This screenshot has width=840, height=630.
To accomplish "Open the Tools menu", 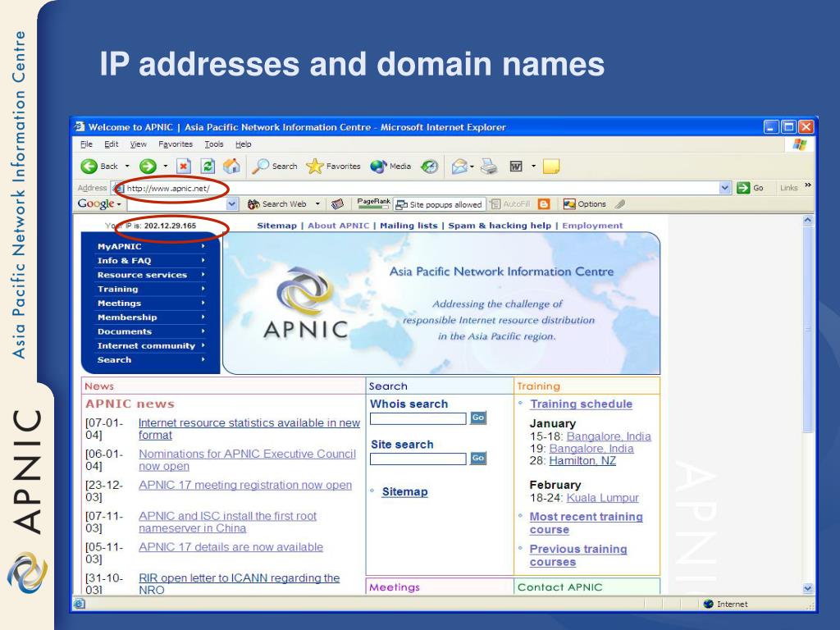I will tap(214, 144).
